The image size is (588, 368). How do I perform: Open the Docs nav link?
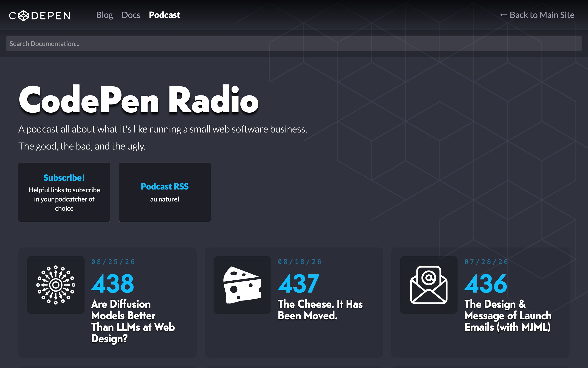(x=131, y=15)
